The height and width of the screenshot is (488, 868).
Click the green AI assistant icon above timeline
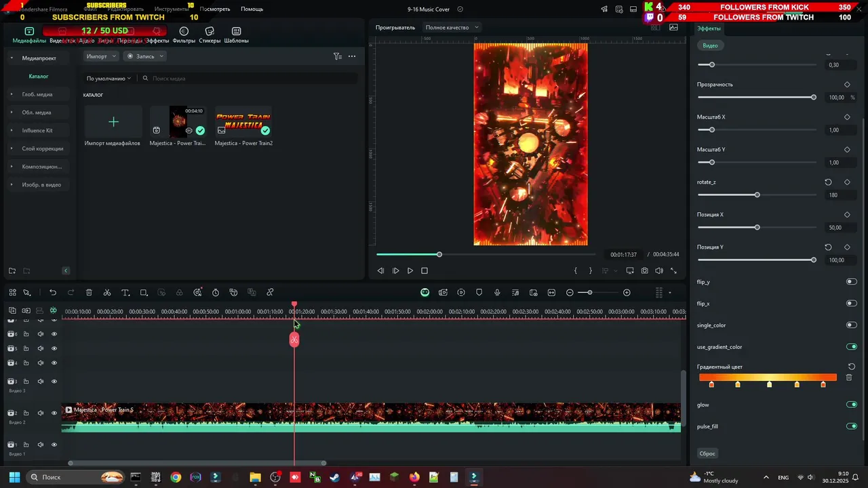click(425, 293)
